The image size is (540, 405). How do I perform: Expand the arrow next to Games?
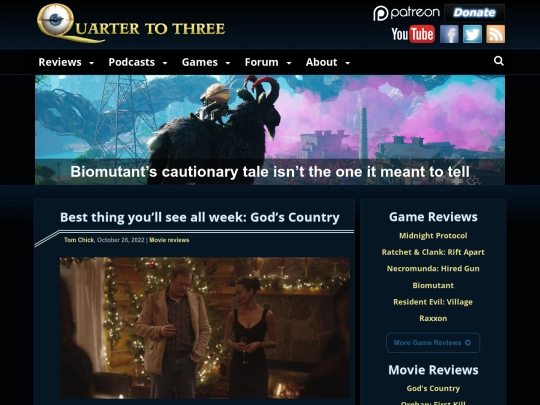[x=228, y=63]
